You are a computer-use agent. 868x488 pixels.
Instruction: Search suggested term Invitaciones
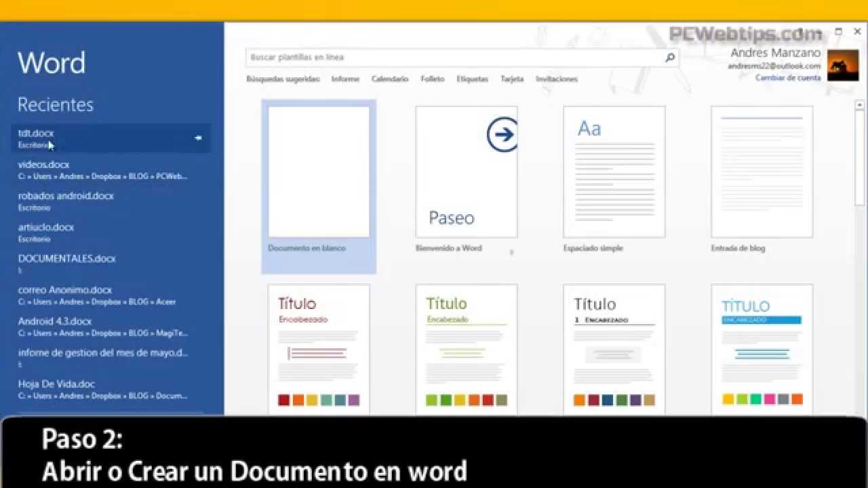click(557, 79)
